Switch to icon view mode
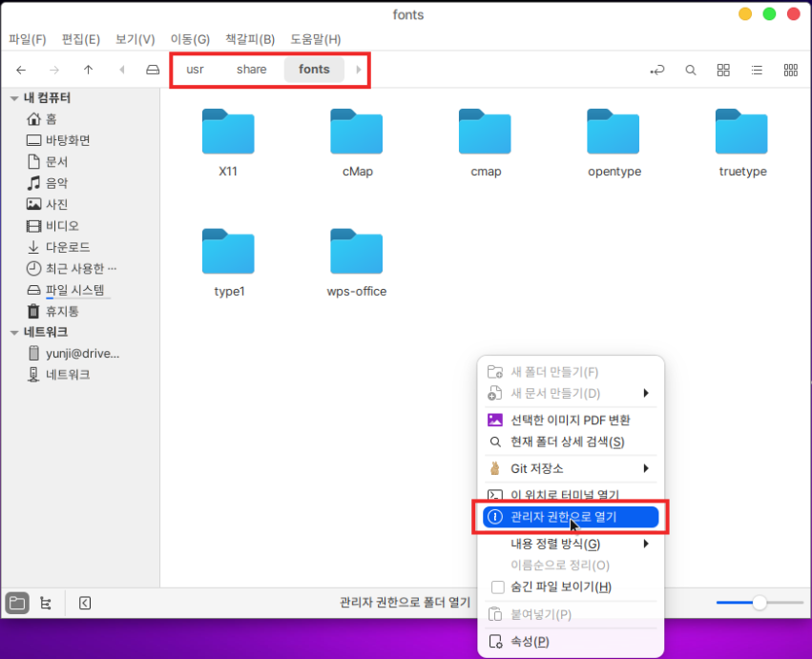The image size is (812, 659). (x=723, y=70)
